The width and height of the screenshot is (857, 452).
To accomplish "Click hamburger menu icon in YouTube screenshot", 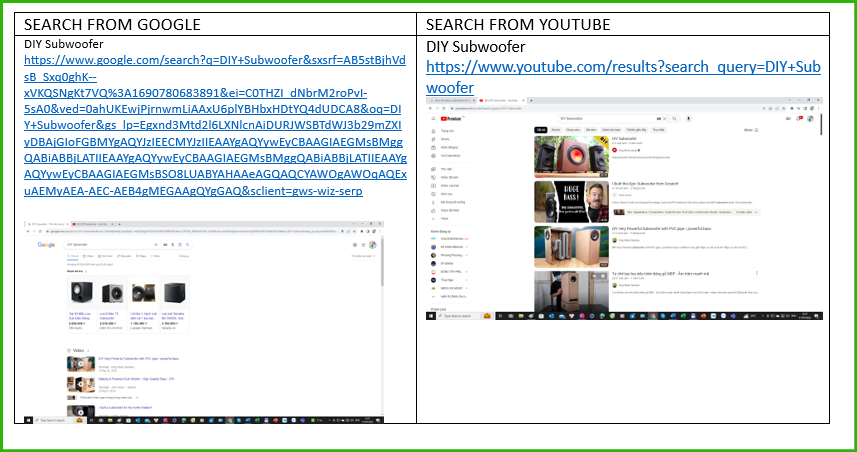I will [433, 119].
